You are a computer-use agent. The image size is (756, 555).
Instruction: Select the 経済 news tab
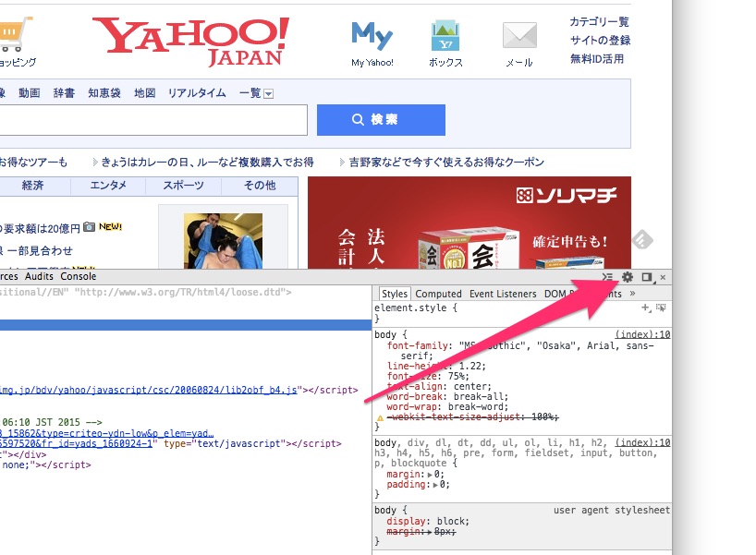tap(32, 186)
